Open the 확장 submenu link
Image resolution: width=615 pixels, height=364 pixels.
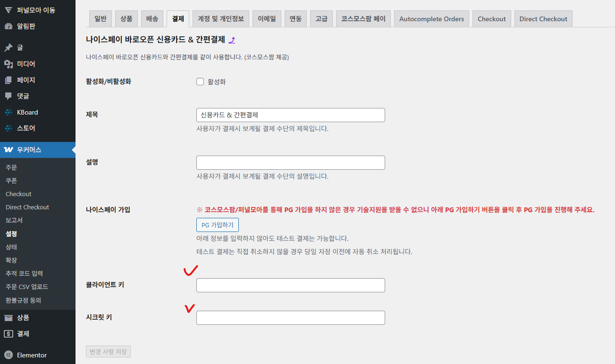pyautogui.click(x=11, y=260)
